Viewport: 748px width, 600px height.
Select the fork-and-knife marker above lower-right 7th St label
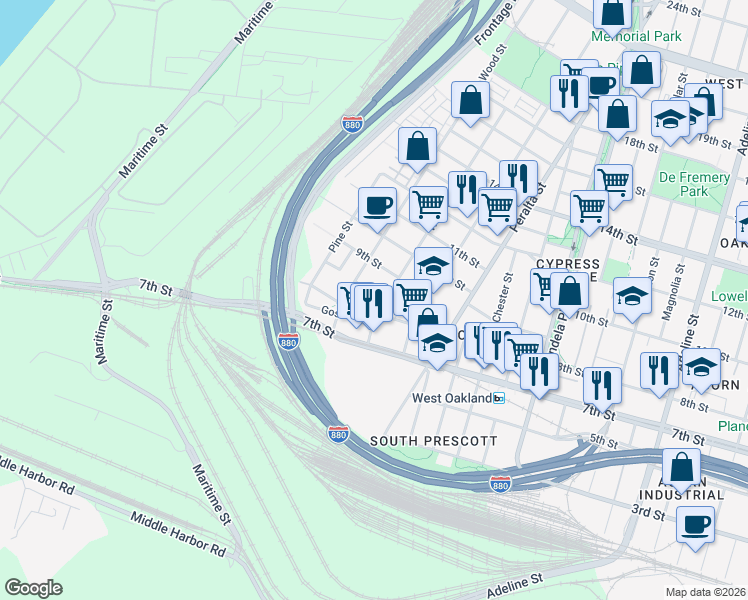pyautogui.click(x=603, y=389)
